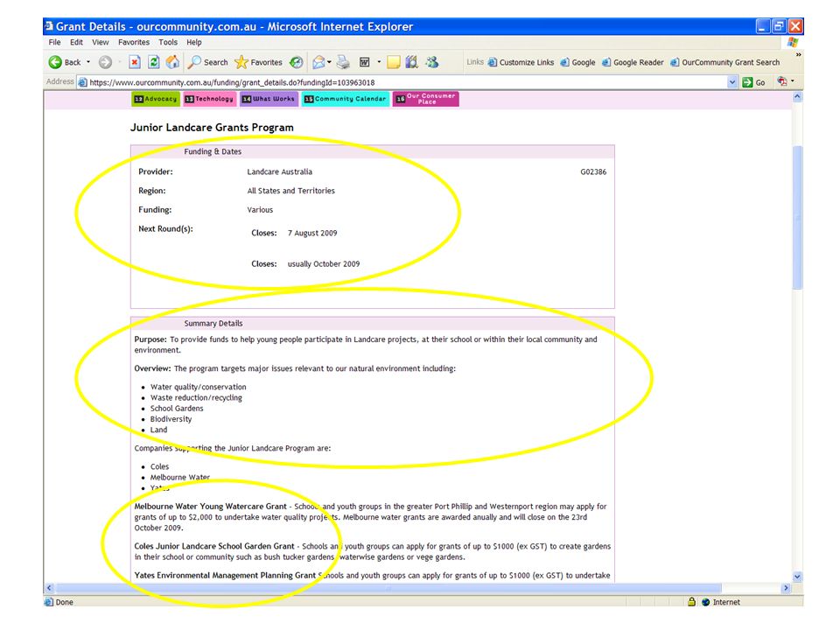Click the 'Biodiversity' bullet item

click(171, 419)
